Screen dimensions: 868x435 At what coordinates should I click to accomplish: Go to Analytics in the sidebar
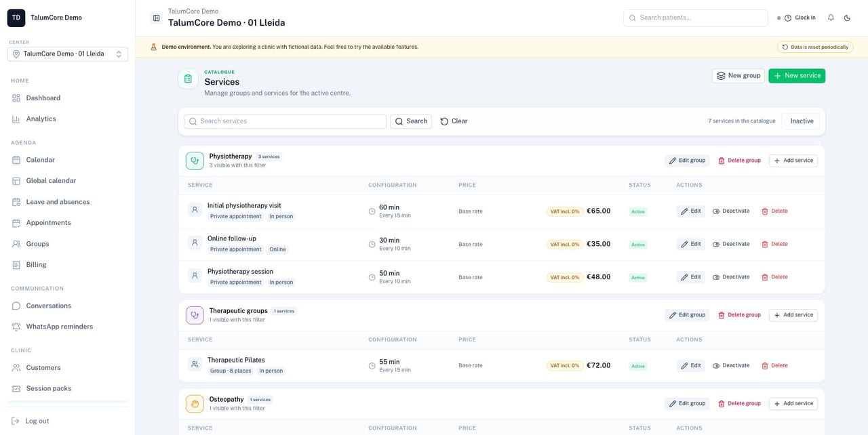click(41, 119)
